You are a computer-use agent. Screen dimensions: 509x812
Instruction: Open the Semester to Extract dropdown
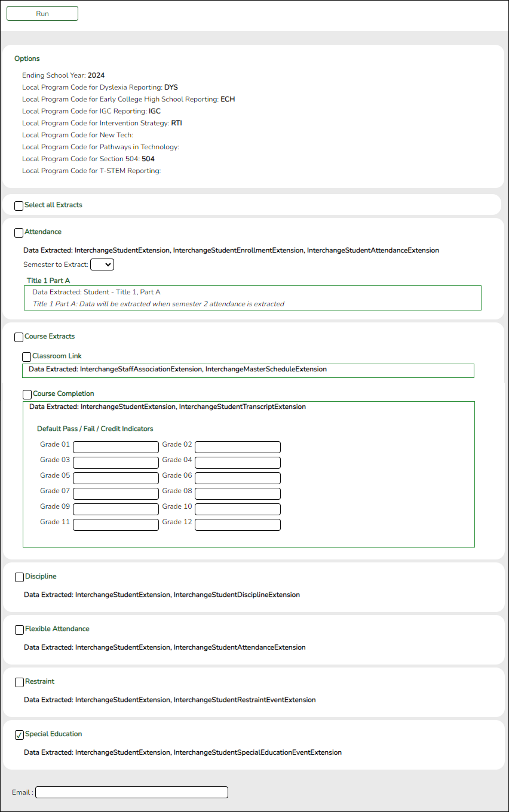(x=102, y=264)
